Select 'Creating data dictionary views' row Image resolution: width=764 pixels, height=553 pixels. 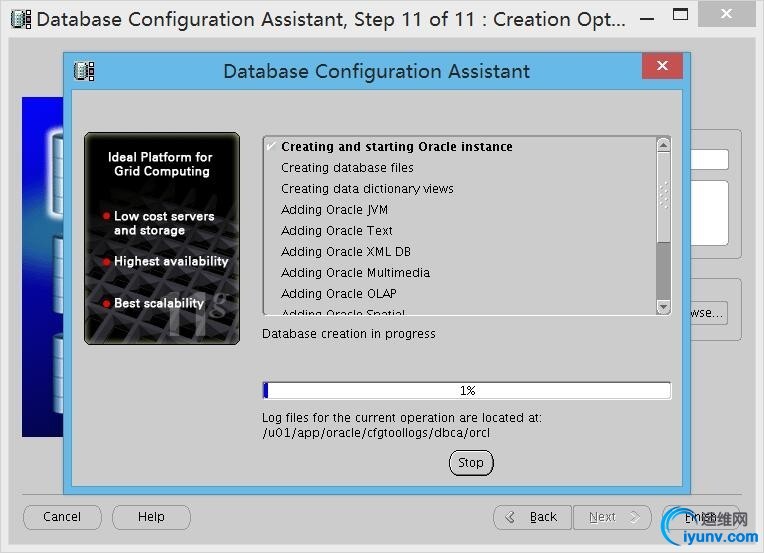point(460,189)
